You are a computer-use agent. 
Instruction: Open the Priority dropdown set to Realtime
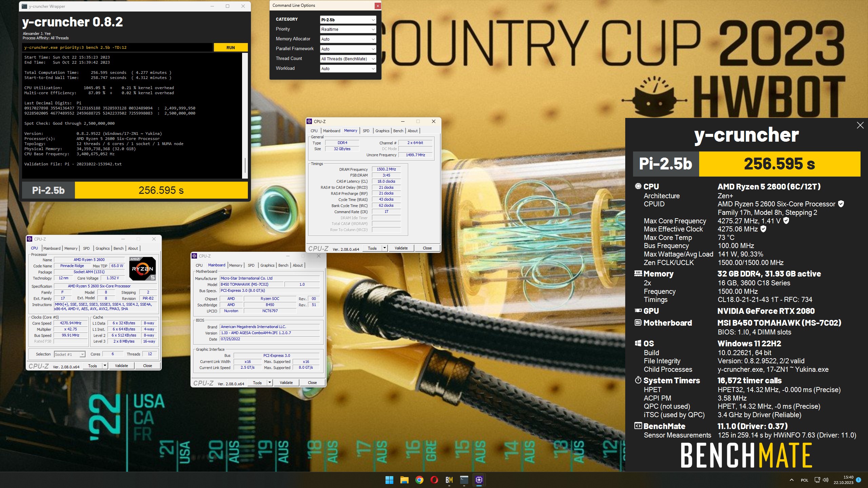point(348,29)
